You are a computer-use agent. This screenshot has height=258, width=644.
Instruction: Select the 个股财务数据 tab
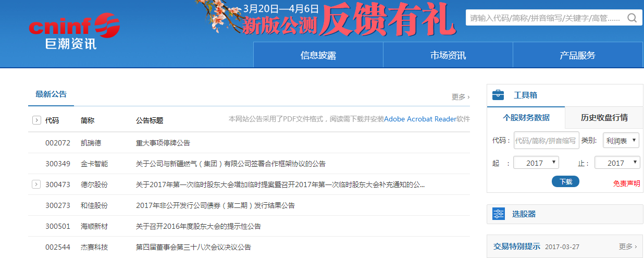point(526,118)
